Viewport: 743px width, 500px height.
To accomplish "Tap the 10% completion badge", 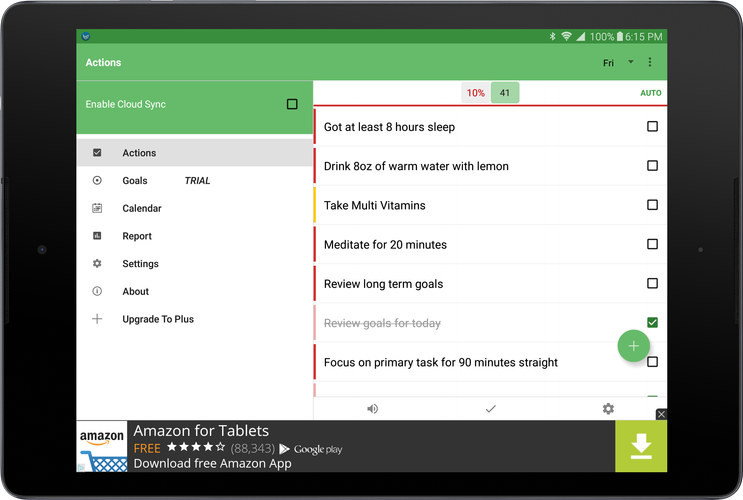I will tap(476, 93).
